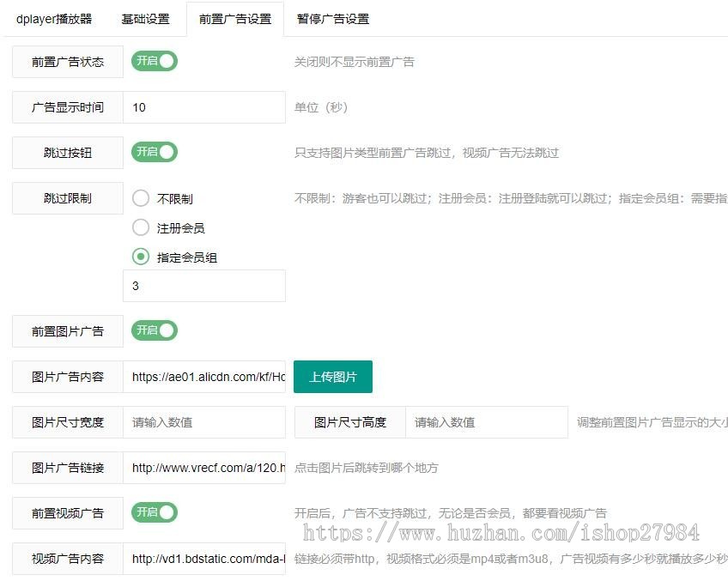The height and width of the screenshot is (581, 728).
Task: Click the hint starting with 开启后，广告不支持跳过
Action: (451, 513)
